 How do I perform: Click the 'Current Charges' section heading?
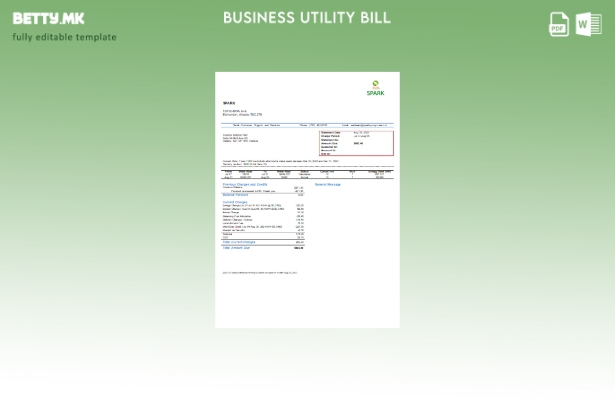pos(236,201)
